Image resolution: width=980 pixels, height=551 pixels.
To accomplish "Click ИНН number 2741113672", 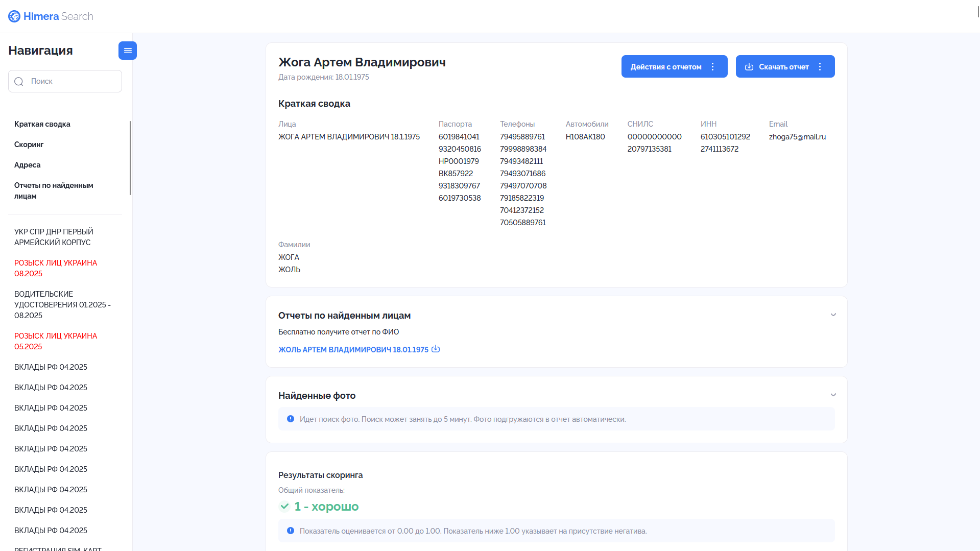I will [720, 149].
